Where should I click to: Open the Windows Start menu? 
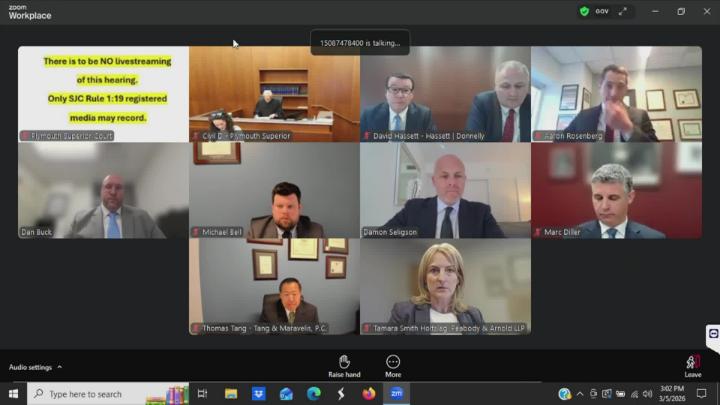[x=13, y=394]
